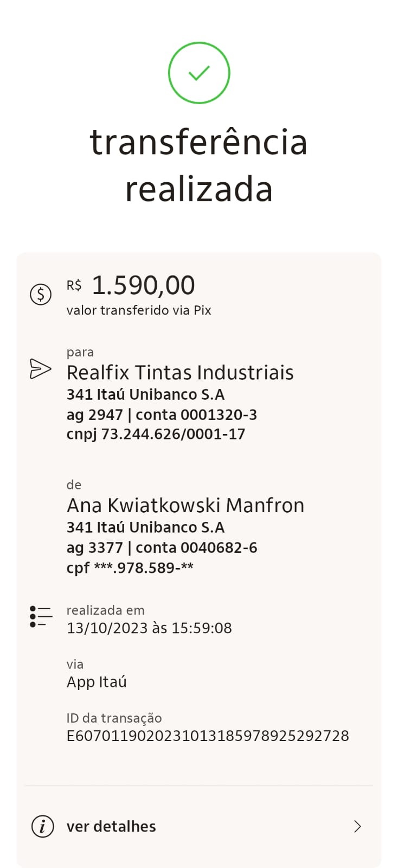Expand details with the right chevron arrow
398x868 pixels.
[x=357, y=826]
